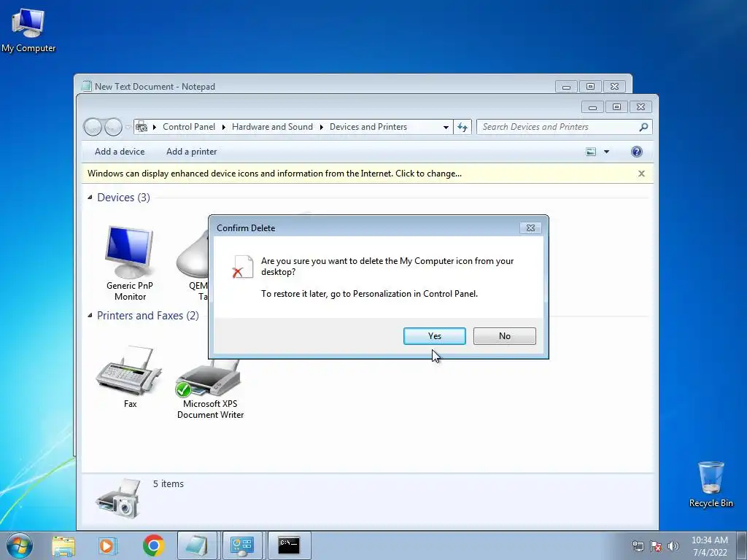
Task: Open the view options dropdown arrow
Action: (x=606, y=152)
